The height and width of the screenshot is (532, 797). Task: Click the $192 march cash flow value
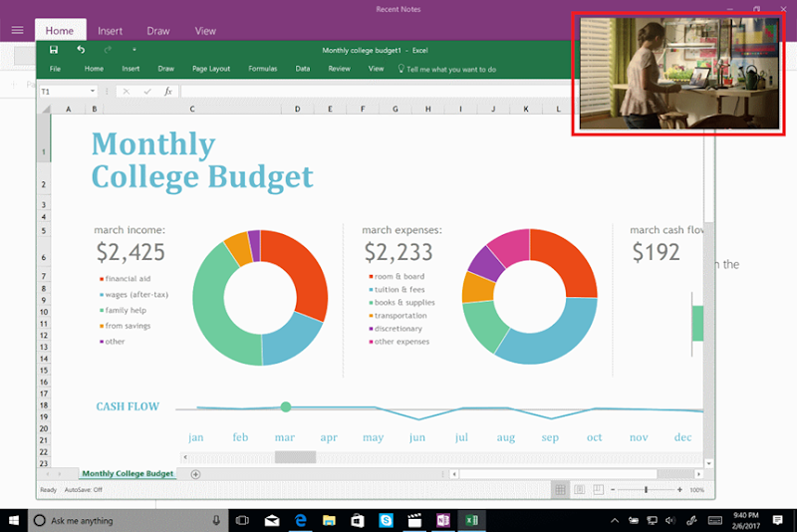656,252
